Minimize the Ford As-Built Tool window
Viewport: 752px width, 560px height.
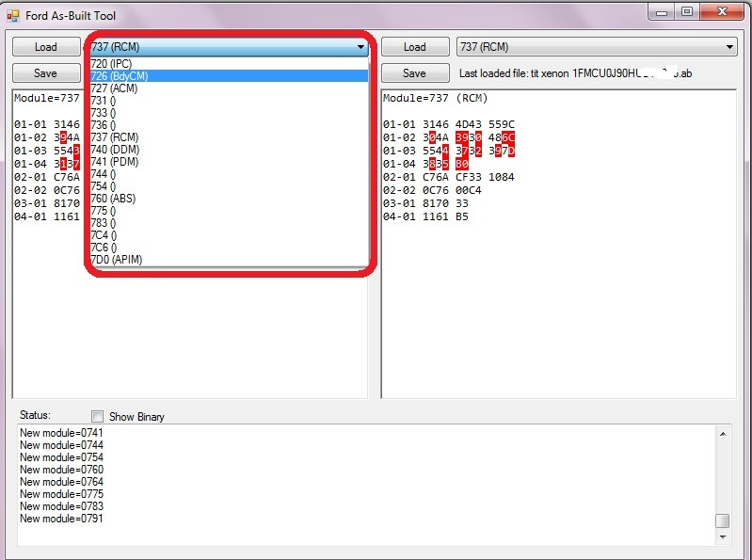pos(662,12)
